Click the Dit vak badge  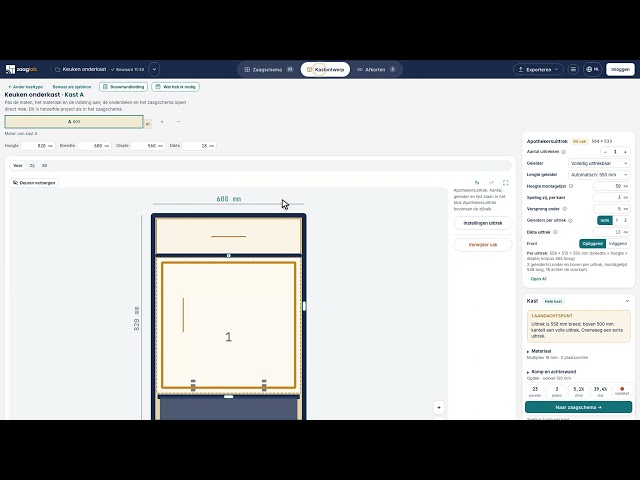click(x=579, y=141)
